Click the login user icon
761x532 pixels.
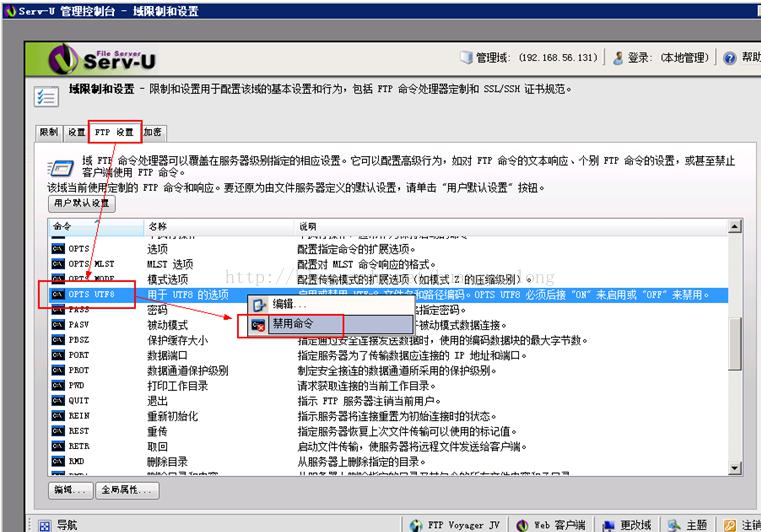point(618,58)
